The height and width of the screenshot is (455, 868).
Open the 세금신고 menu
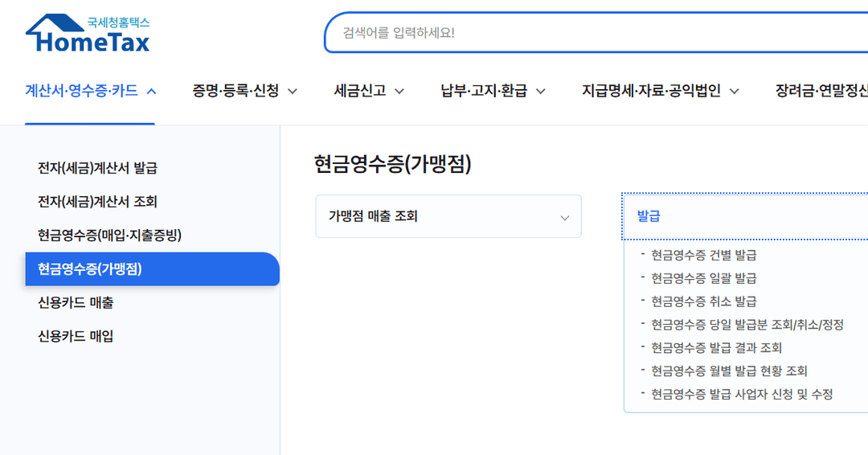coord(369,91)
